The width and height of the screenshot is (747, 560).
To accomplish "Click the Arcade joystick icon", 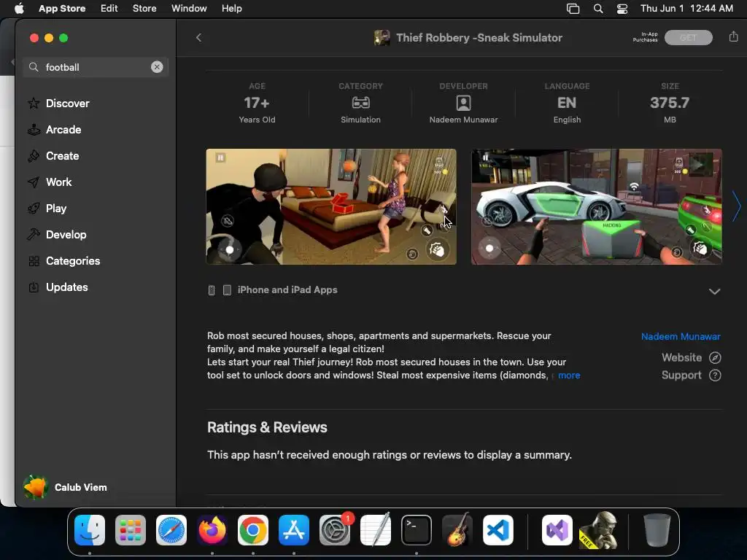I will click(34, 130).
